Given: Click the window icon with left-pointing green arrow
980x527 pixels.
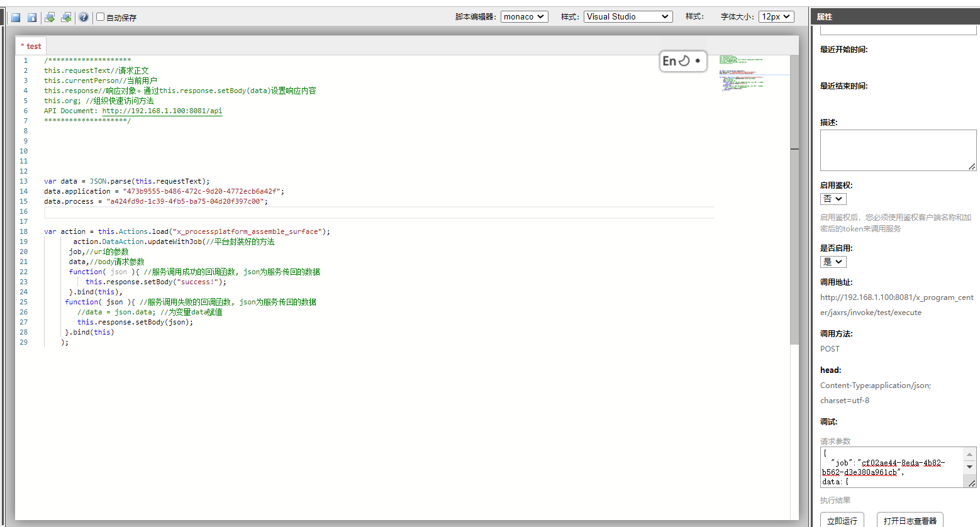Looking at the screenshot, I should 66,18.
